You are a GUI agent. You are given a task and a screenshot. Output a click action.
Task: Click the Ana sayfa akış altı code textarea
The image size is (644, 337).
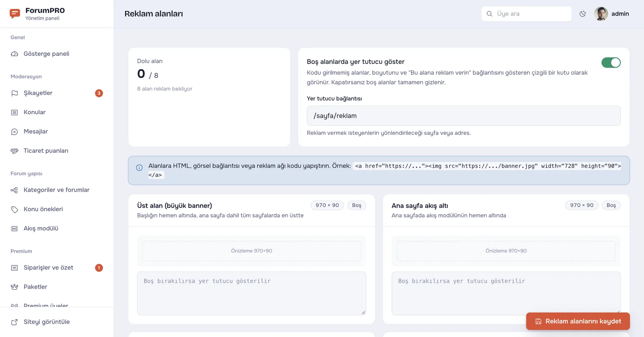pos(506,294)
